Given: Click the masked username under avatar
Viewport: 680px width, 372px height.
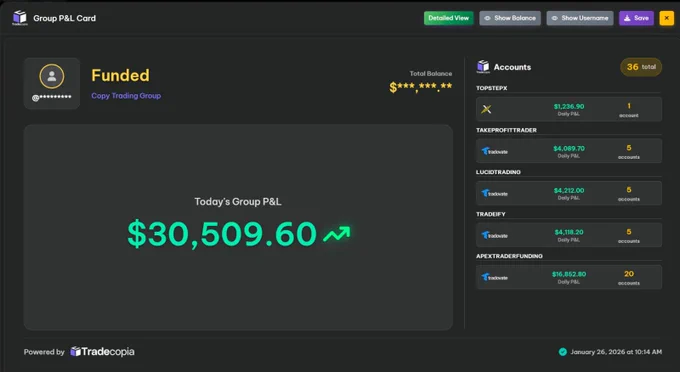Looking at the screenshot, I should [52, 98].
